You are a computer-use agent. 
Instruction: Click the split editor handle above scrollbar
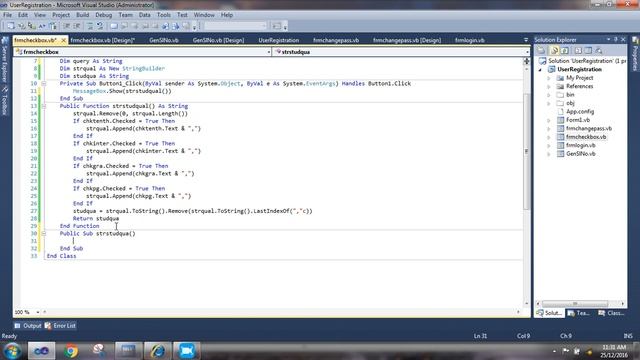click(x=527, y=61)
